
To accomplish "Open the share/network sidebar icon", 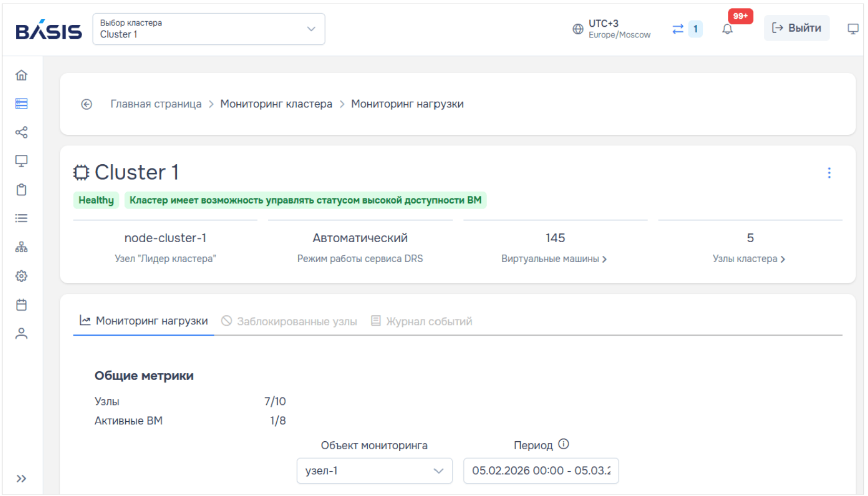I will [x=22, y=132].
